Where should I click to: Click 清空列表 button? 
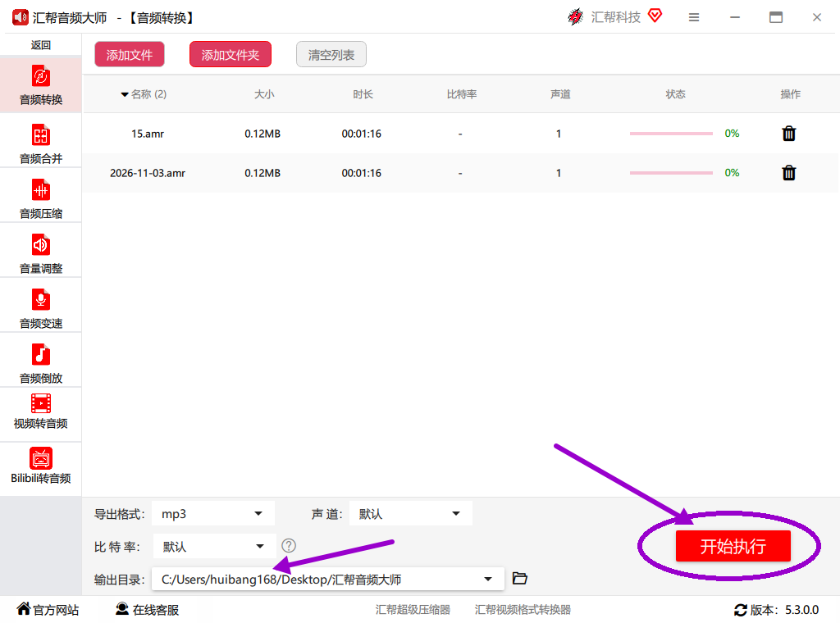(x=331, y=55)
